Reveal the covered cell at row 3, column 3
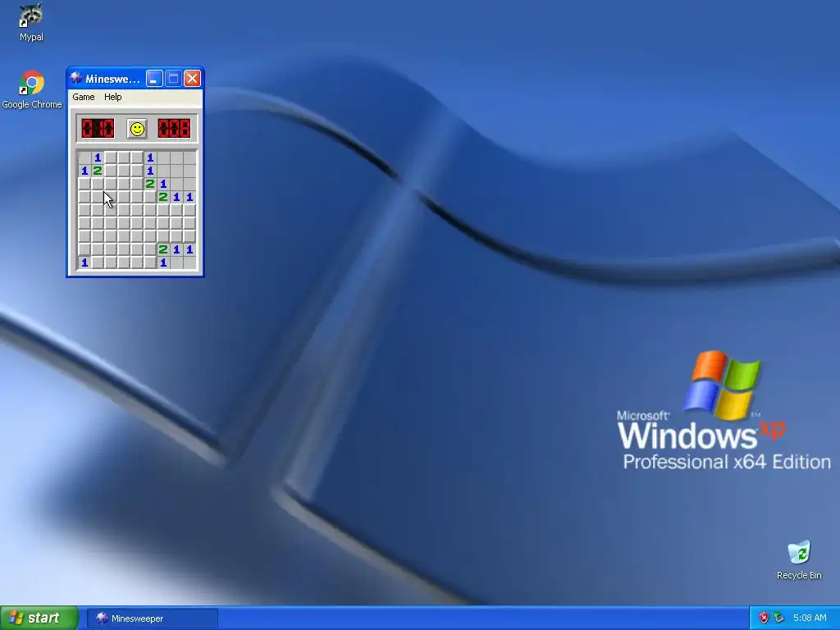Screen dimensions: 840x630 [x=111, y=184]
